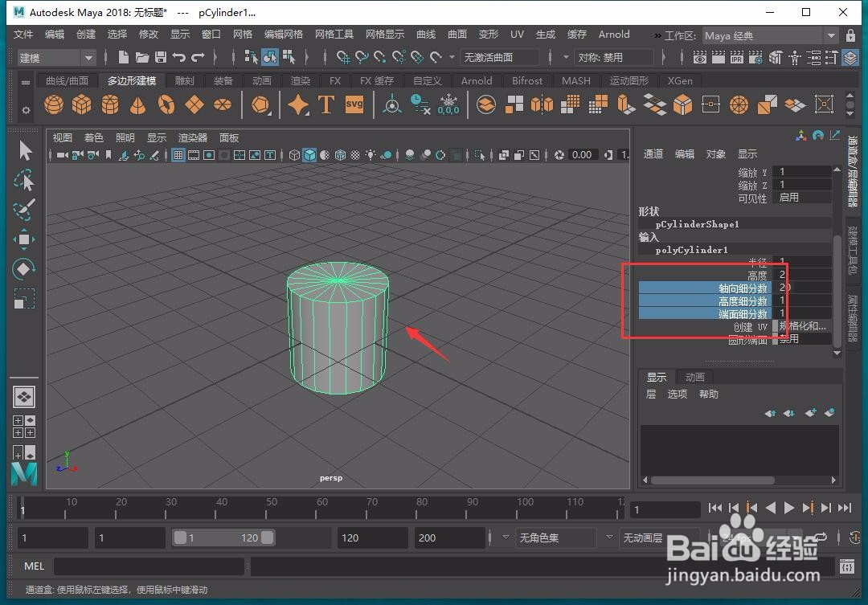
Task: Click the 通道 channel box menu
Action: pyautogui.click(x=653, y=154)
